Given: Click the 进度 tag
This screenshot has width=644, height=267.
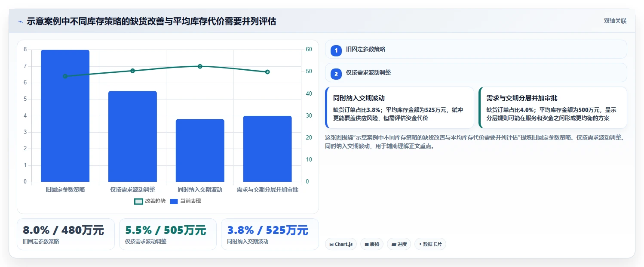Looking at the screenshot, I should [399, 244].
